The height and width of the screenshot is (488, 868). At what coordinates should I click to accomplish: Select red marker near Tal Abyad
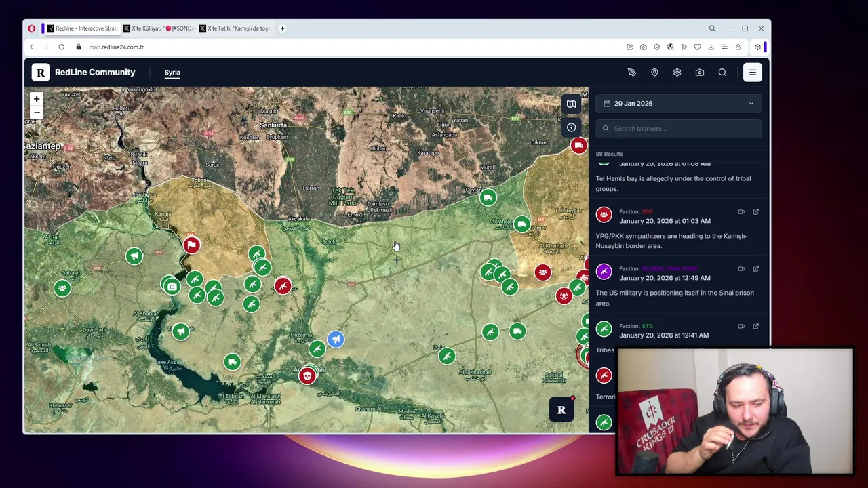(283, 286)
